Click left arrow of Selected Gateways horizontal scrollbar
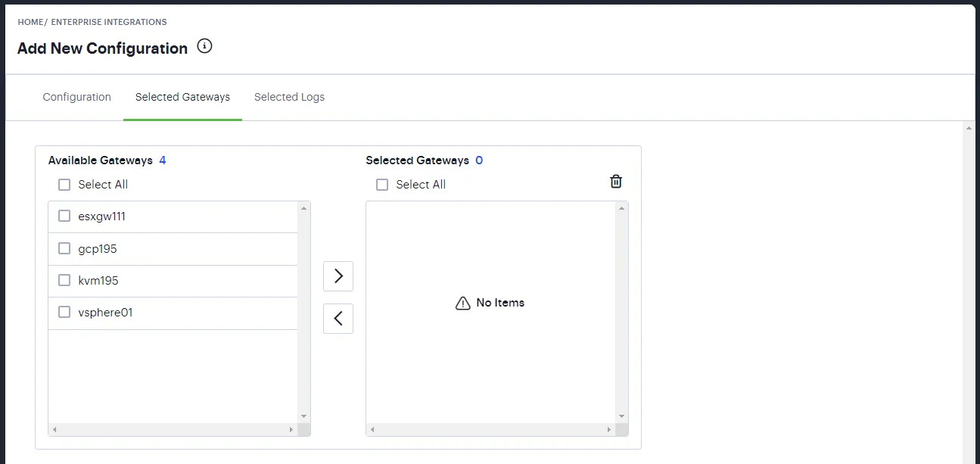The image size is (980, 464). [x=372, y=430]
